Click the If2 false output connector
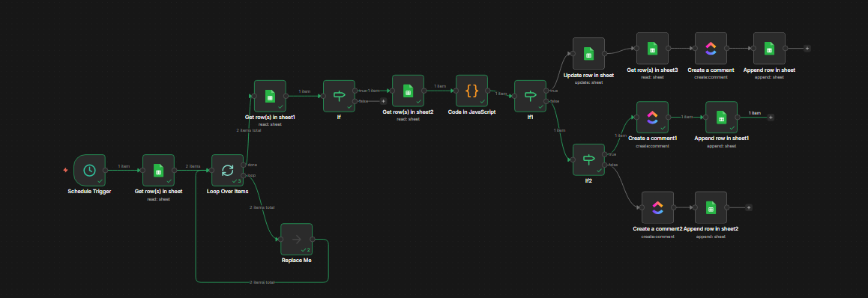The image size is (868, 298). pyautogui.click(x=604, y=165)
